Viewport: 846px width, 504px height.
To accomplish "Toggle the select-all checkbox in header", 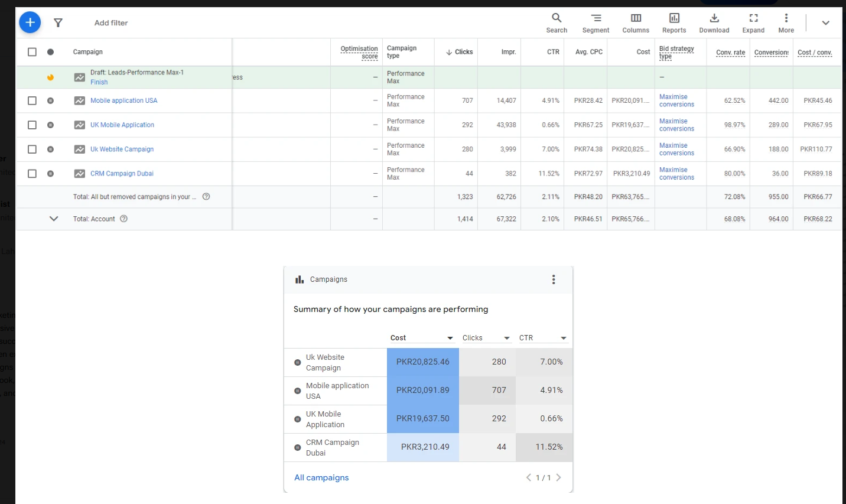I will [x=32, y=52].
